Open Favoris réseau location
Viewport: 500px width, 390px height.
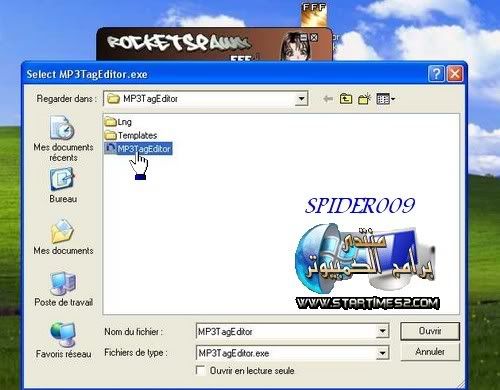[x=63, y=340]
